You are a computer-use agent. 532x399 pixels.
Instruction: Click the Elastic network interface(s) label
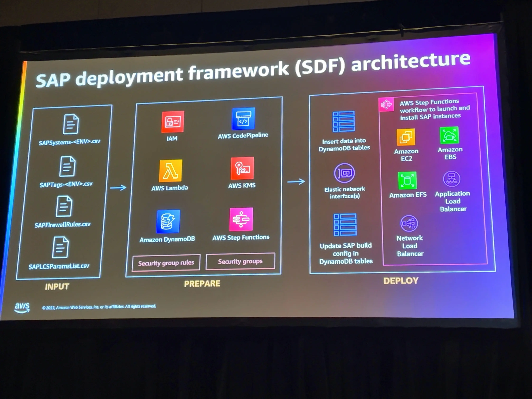(x=345, y=193)
